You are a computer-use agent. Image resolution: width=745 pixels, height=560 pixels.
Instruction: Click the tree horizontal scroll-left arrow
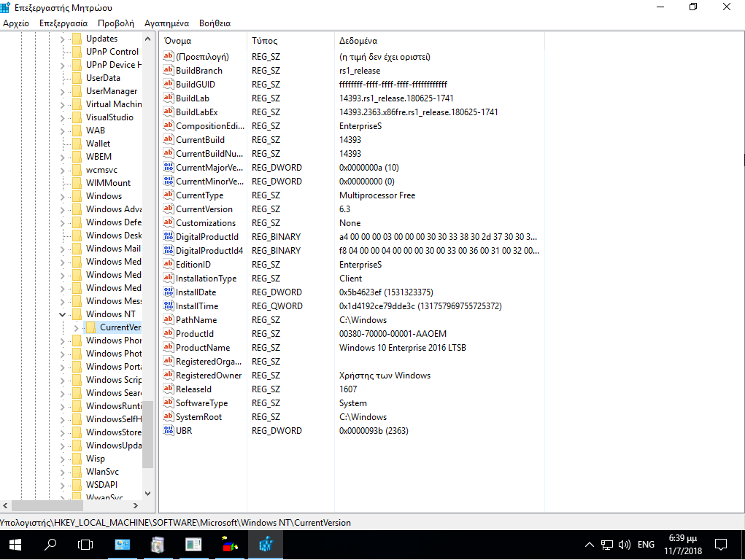pos(5,505)
